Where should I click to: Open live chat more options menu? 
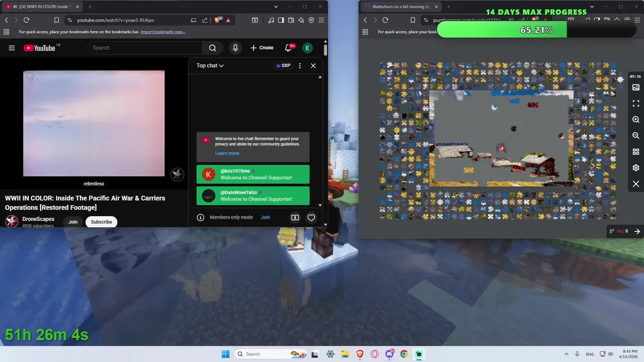(300, 65)
